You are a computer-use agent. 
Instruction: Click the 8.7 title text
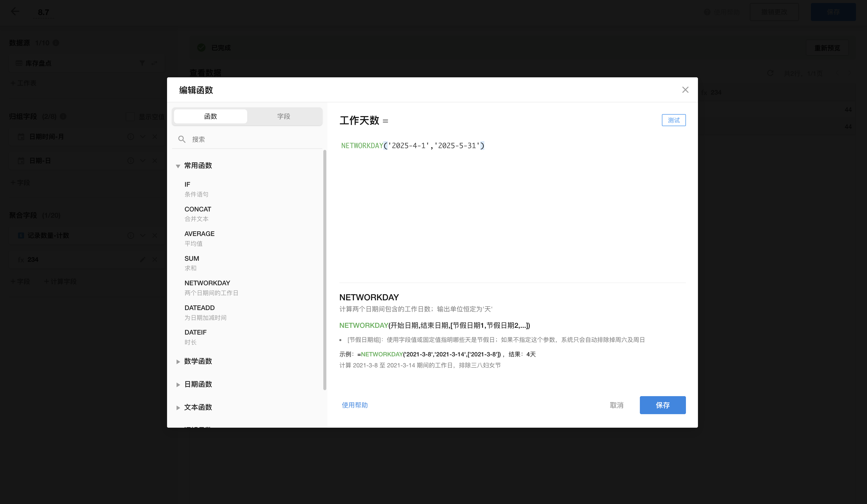pos(43,12)
